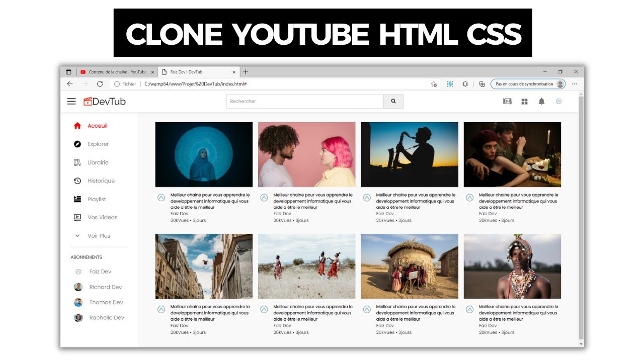The width and height of the screenshot is (644, 362).
Task: Click the browser address bar URL
Action: [195, 84]
